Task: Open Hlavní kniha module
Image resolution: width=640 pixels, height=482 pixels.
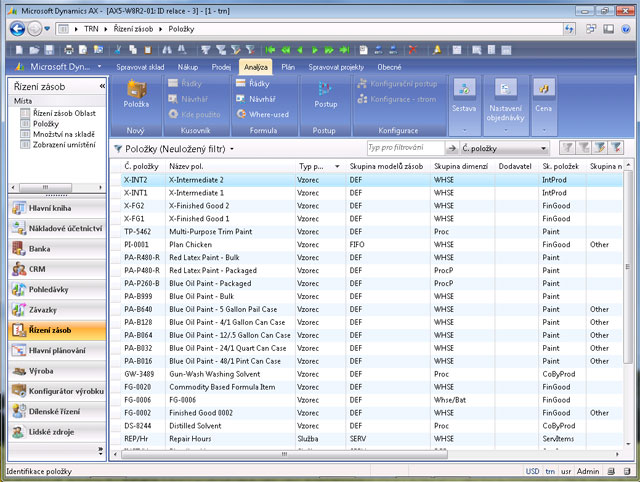Action: tap(57, 208)
